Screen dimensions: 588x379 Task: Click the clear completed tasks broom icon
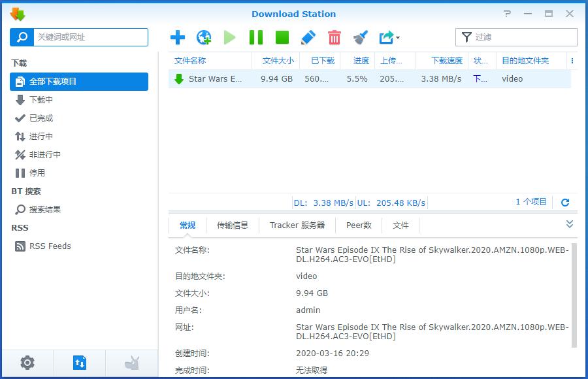[x=360, y=37]
